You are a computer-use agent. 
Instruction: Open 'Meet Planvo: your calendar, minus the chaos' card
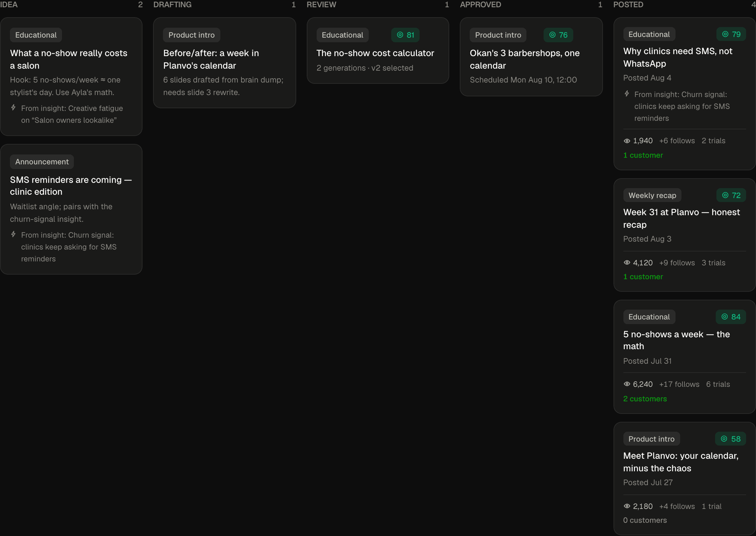point(685,479)
